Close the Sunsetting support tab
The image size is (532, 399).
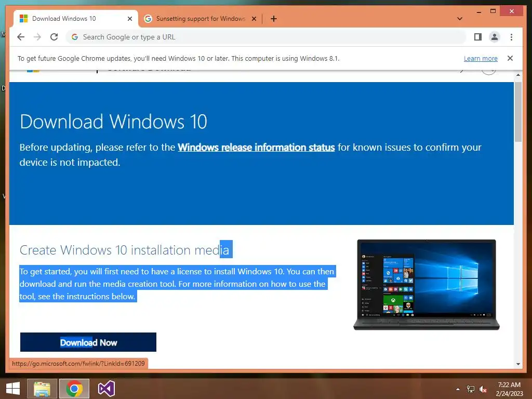pyautogui.click(x=254, y=19)
